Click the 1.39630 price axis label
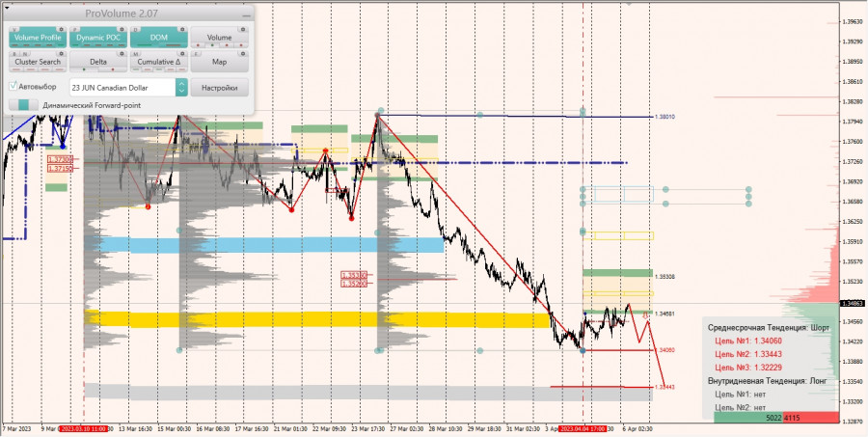 853,22
